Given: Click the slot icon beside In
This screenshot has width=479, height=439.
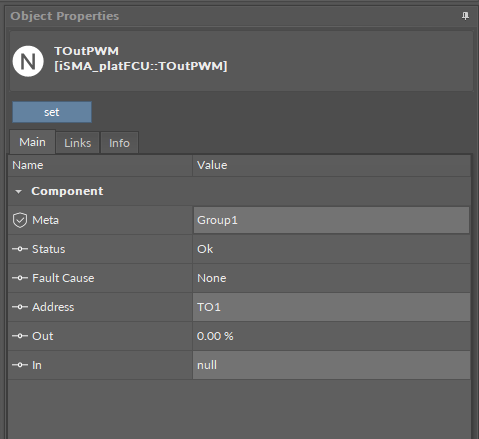Looking at the screenshot, I should tap(20, 365).
